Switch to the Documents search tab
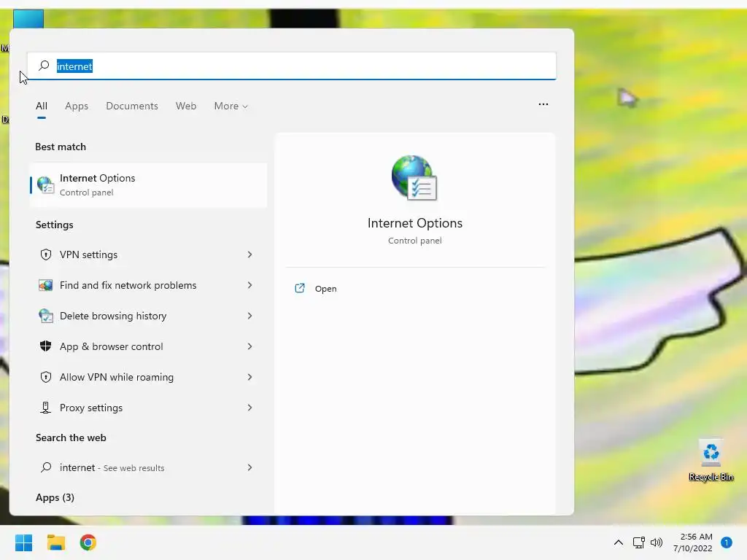Image resolution: width=747 pixels, height=560 pixels. 132,106
